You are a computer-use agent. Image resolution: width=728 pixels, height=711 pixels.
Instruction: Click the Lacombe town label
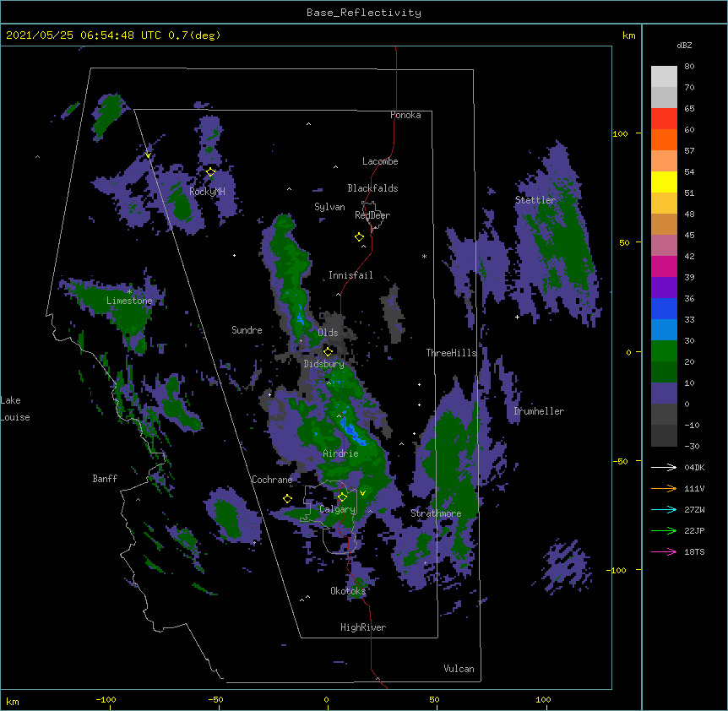[380, 161]
